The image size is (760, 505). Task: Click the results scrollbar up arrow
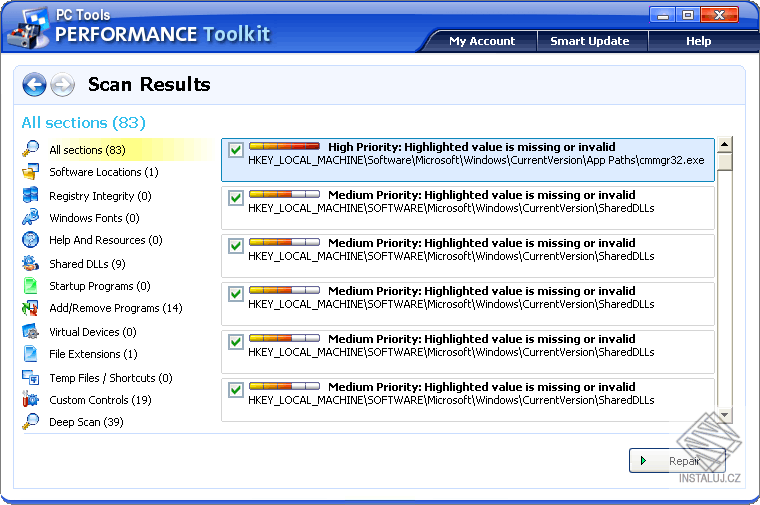725,144
